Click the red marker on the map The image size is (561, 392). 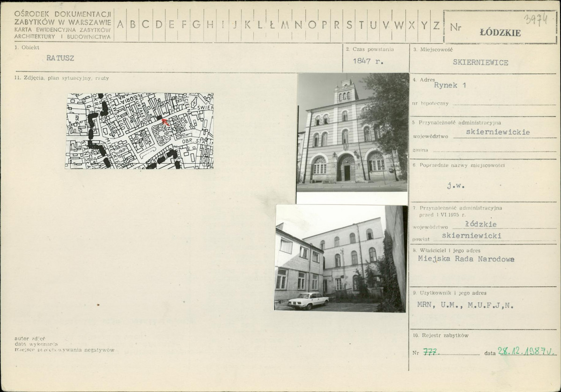164,123
